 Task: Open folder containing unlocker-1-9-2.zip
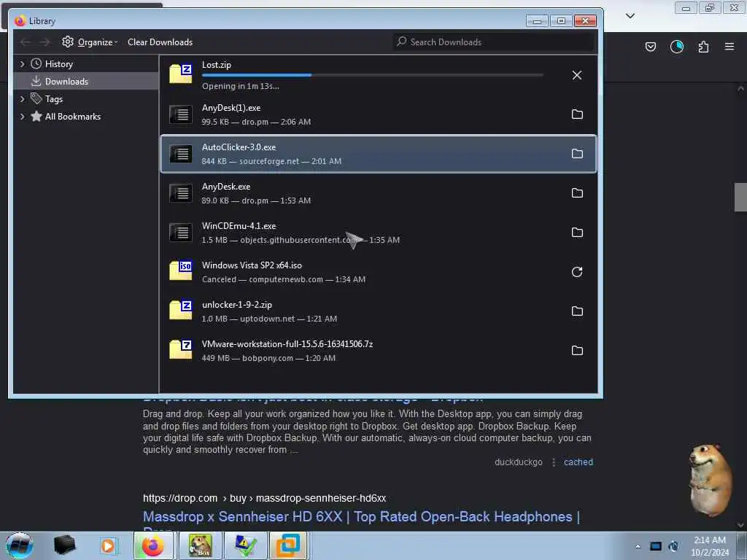point(577,311)
